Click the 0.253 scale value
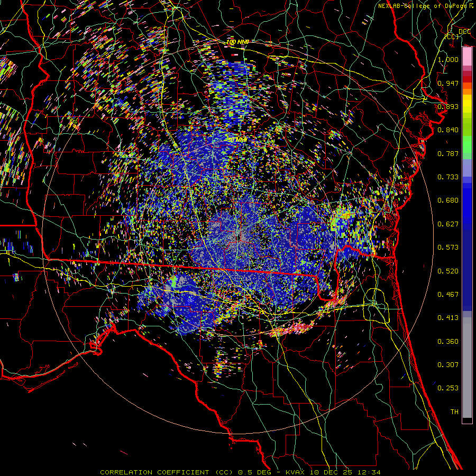Screen dimensions: 476x476 click(448, 388)
